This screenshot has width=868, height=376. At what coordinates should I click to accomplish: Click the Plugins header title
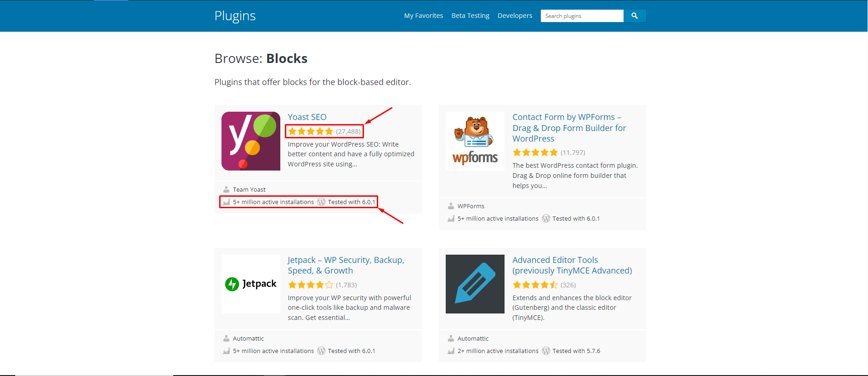pos(235,16)
